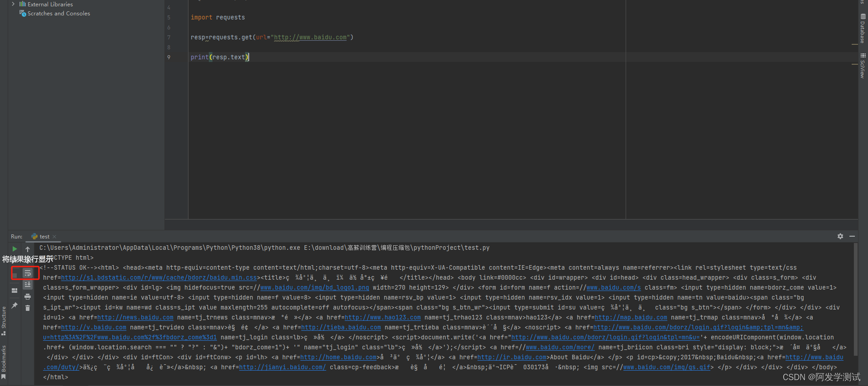Clear all console output with trash icon

(x=28, y=308)
